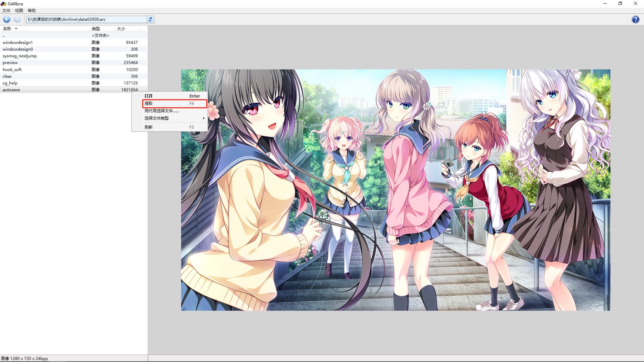Click the previewed autosave image
Screen dimensions: 644x362
click(396, 190)
